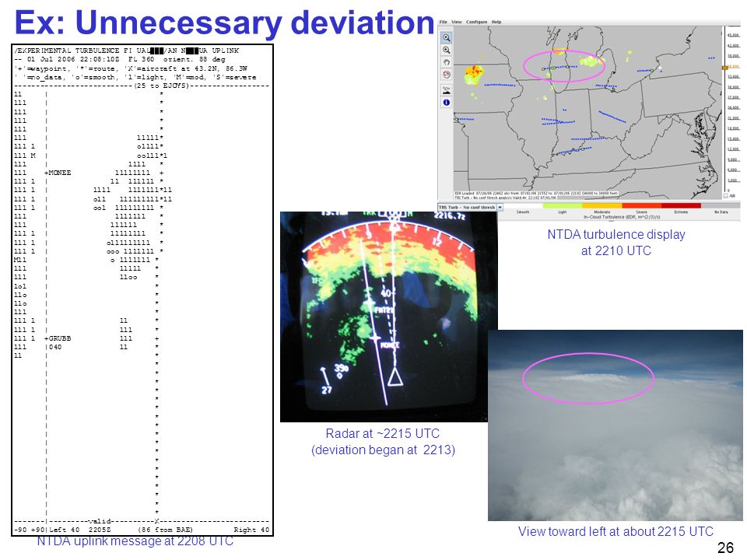Open the View menu
747x560 pixels.
click(457, 22)
